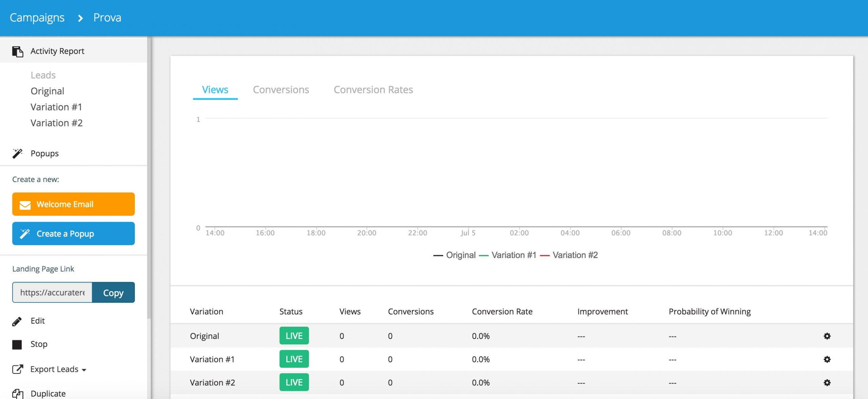Click the Create a Popup button
The height and width of the screenshot is (399, 868).
[x=74, y=233]
